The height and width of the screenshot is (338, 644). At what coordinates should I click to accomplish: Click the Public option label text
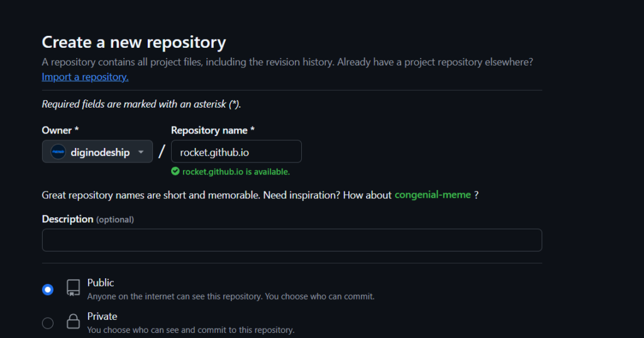pos(101,283)
